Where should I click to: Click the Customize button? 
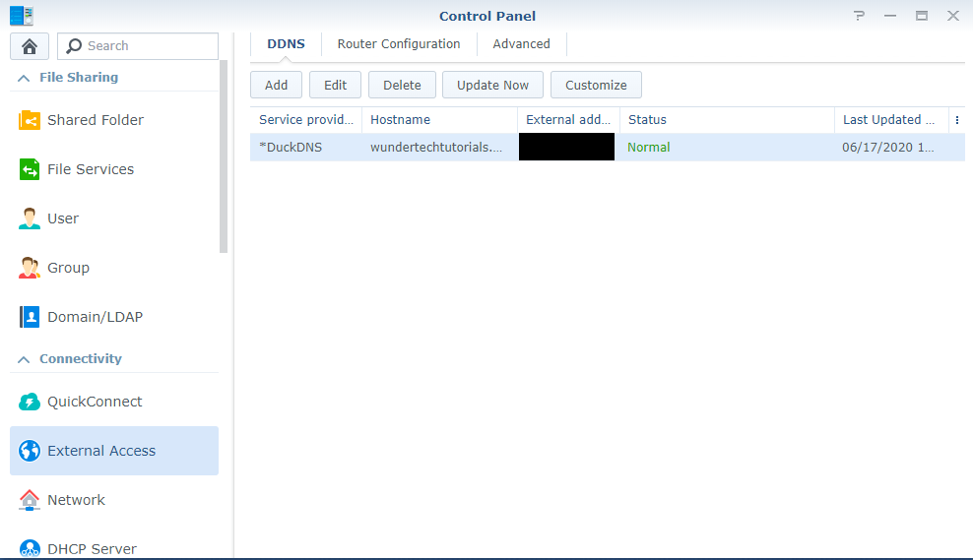pyautogui.click(x=596, y=85)
